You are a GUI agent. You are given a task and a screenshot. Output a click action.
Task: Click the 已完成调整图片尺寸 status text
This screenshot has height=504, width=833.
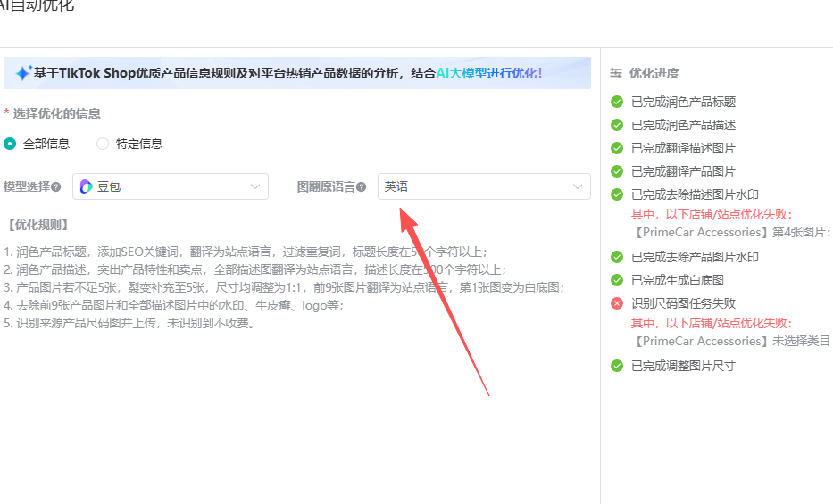(x=683, y=366)
